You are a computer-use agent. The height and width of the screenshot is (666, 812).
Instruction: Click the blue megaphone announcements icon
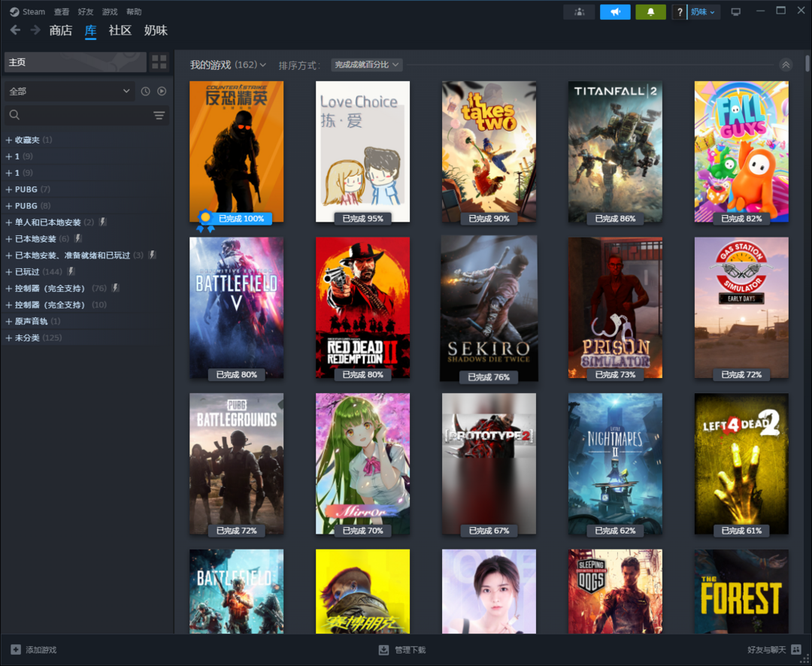[x=615, y=12]
